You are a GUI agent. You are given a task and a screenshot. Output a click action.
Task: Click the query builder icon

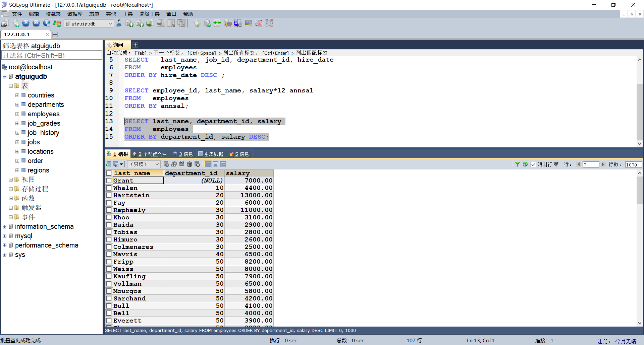pos(259,23)
